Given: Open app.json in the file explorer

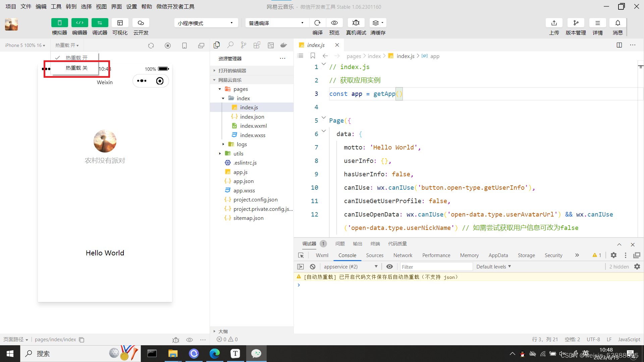Looking at the screenshot, I should [244, 181].
